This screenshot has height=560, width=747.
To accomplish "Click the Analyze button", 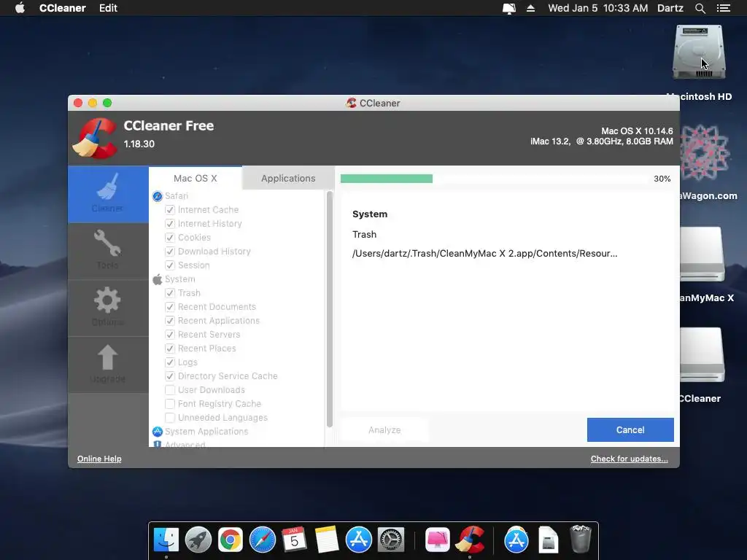I will pyautogui.click(x=384, y=430).
